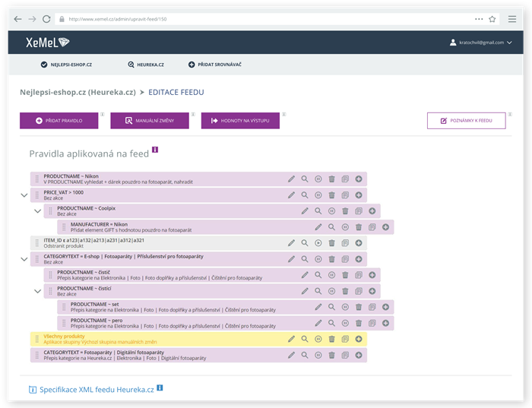Screen dimensions: 532x408
Task: Pause the MANUFACTURER = Nikon rule
Action: pyautogui.click(x=345, y=227)
